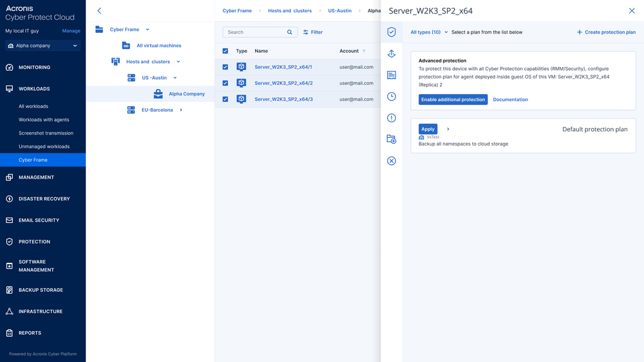Open the Disaster Recovery menu

(43, 199)
